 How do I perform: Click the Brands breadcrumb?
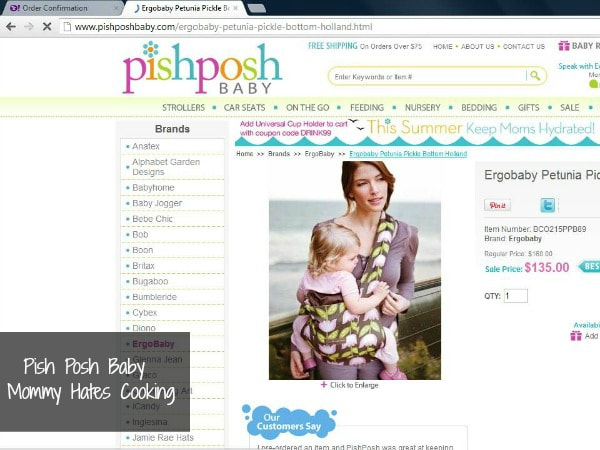pos(279,154)
